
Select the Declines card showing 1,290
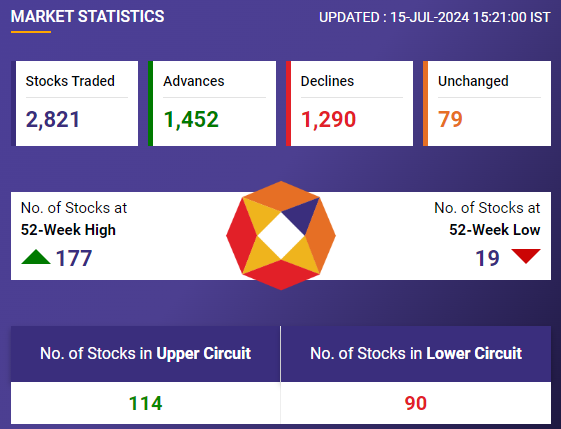349,103
